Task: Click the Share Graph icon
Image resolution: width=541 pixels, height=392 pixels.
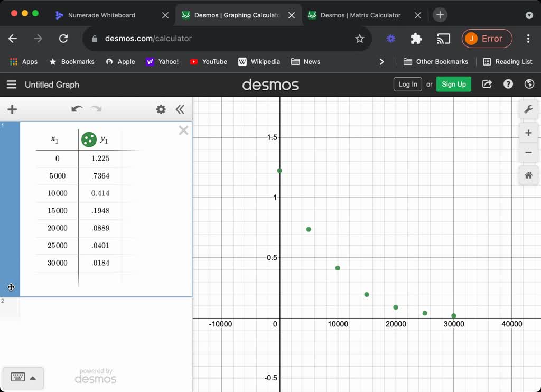Action: click(x=487, y=84)
